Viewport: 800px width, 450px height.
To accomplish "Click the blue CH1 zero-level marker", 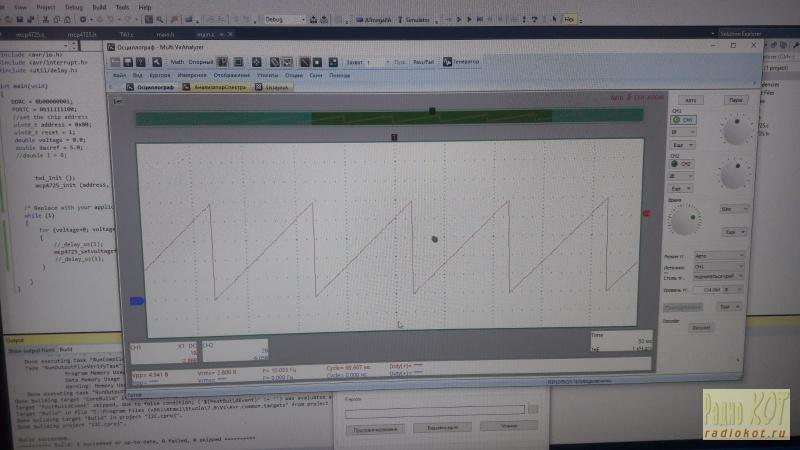I will [138, 300].
